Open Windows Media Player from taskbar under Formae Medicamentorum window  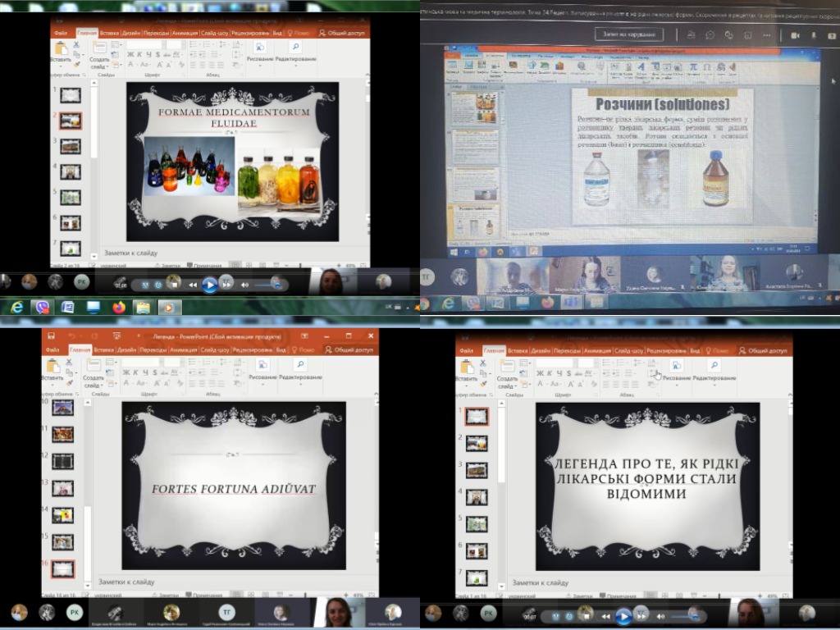(168, 308)
